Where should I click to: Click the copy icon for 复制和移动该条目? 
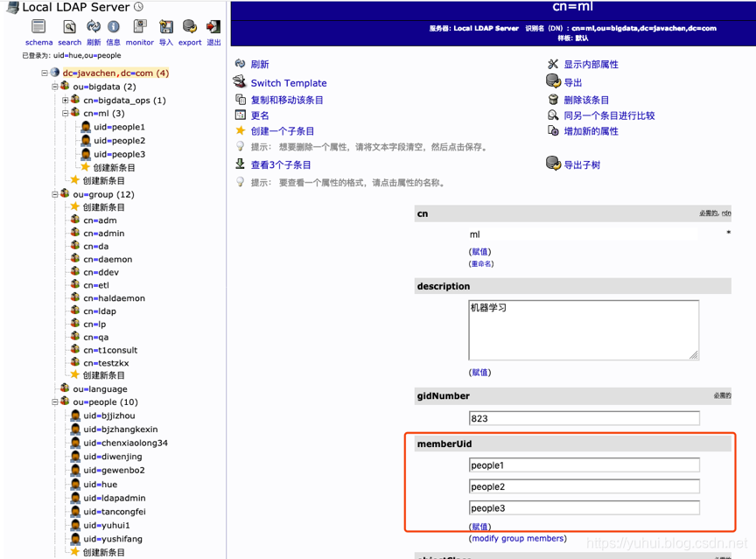tap(241, 99)
